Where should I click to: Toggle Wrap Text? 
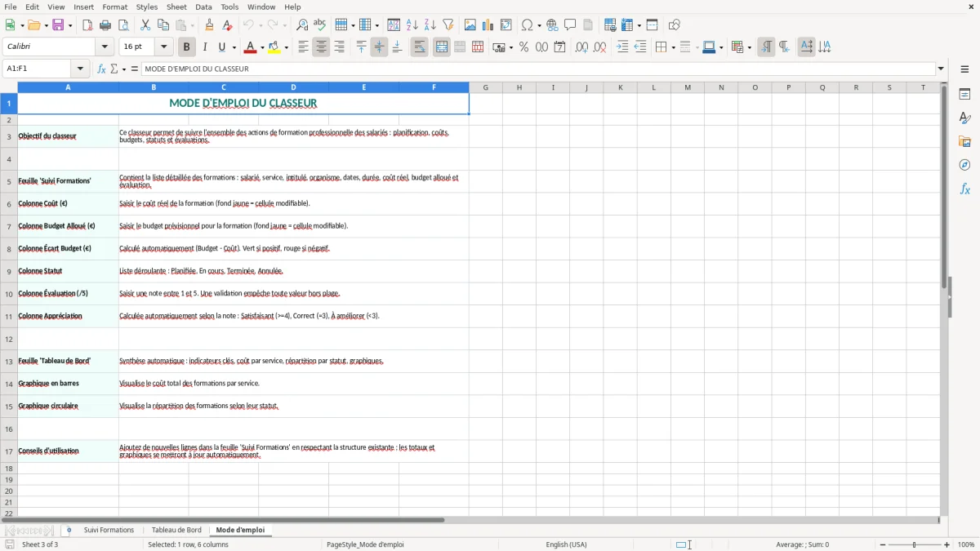[419, 47]
